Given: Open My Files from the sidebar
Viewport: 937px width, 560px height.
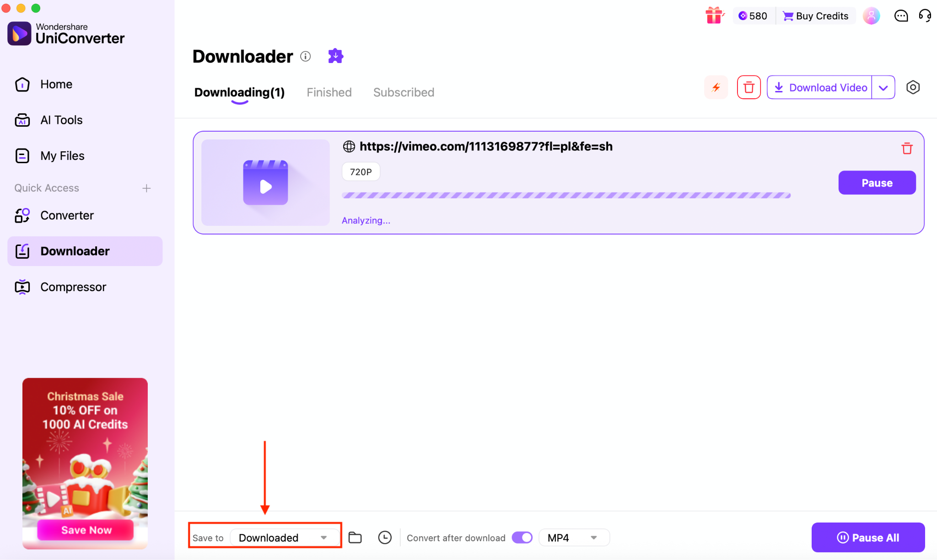Looking at the screenshot, I should 62,155.
